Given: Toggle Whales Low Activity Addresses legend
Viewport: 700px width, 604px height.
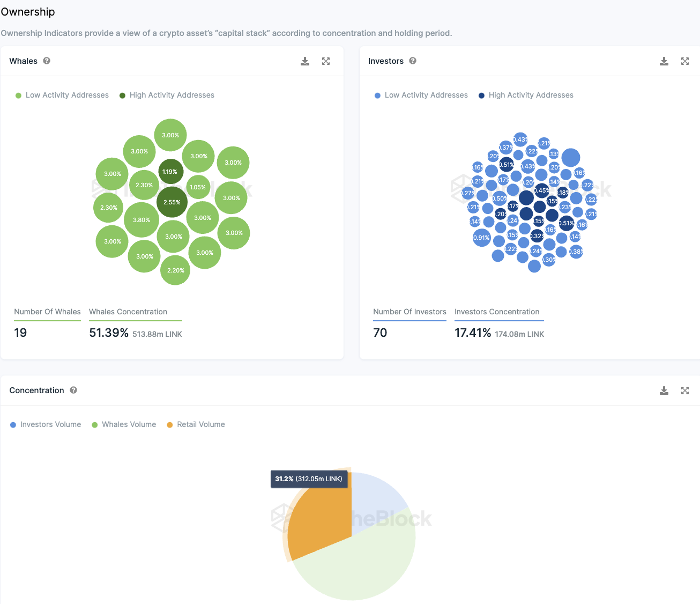Looking at the screenshot, I should pos(62,95).
